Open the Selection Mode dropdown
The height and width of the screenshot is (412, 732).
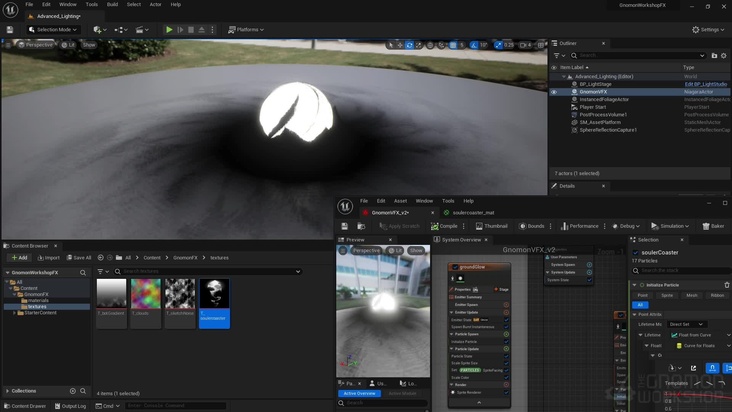[x=55, y=30]
